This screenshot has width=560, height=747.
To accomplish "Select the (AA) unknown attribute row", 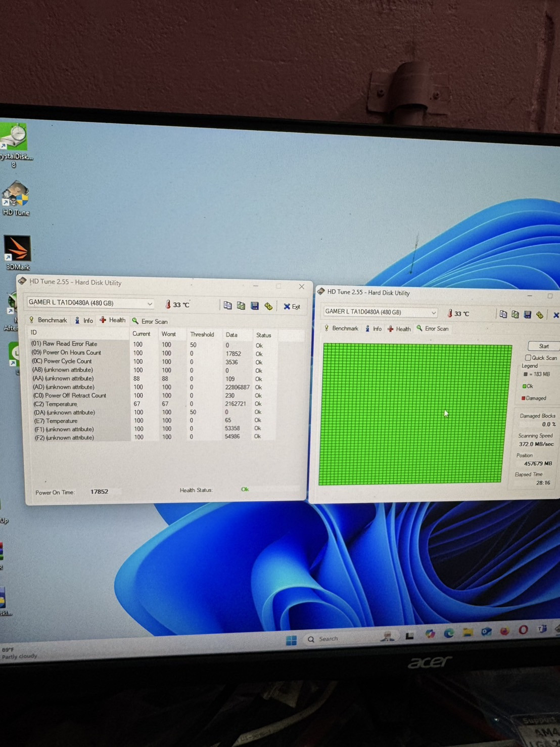I will tap(153, 378).
